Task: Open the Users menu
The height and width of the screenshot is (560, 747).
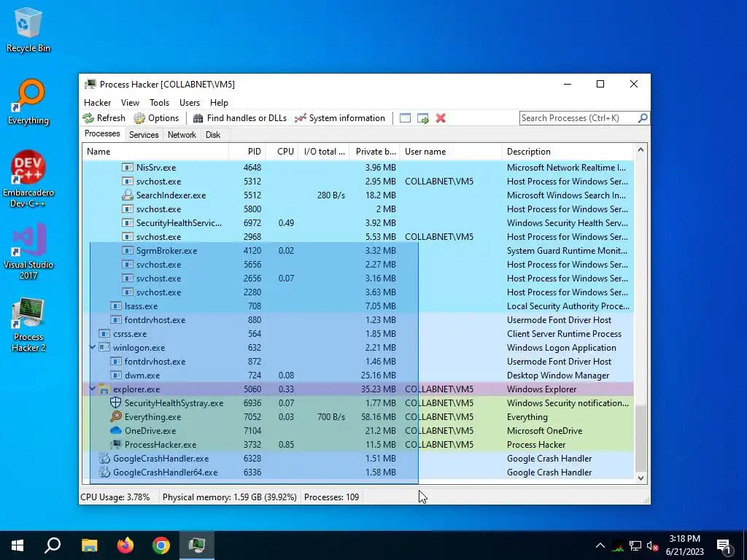Action: [190, 103]
